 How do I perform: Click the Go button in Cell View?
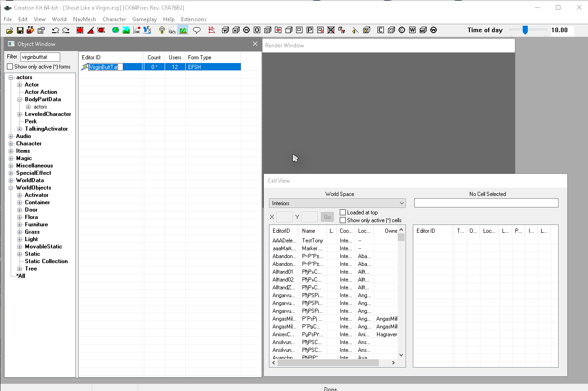click(x=327, y=217)
